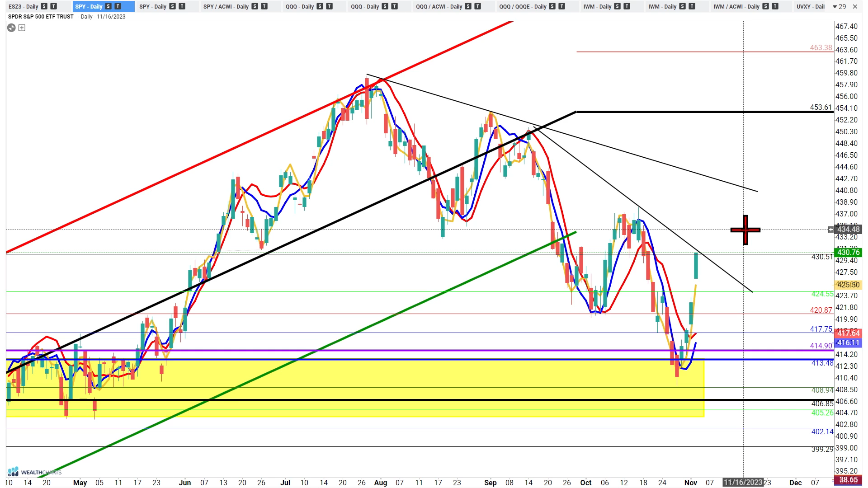Click the 406.85 level label
Viewport: 868px width, 488px height.
(822, 404)
